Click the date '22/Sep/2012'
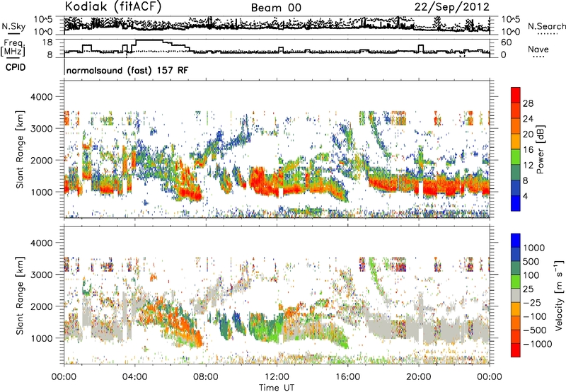 452,7
